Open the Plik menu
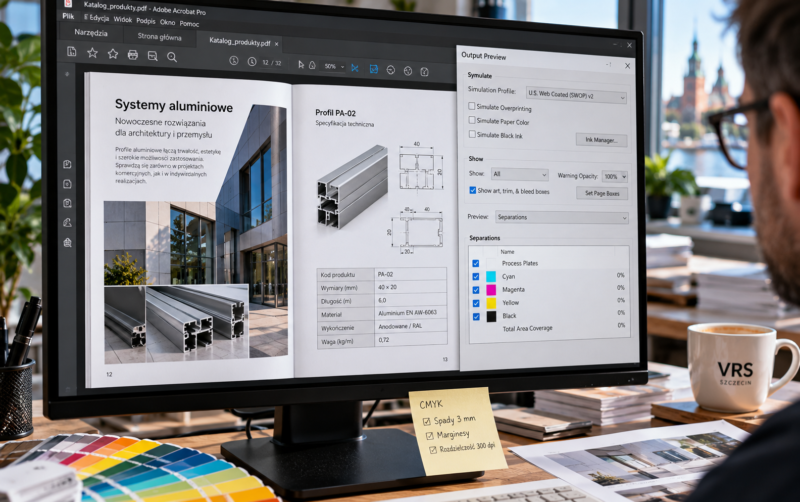This screenshot has height=502, width=800. (68, 16)
